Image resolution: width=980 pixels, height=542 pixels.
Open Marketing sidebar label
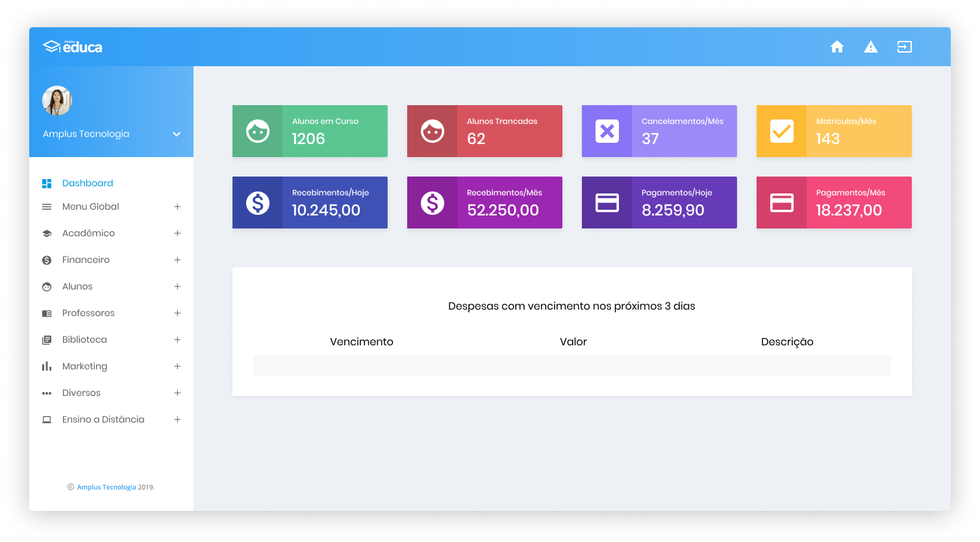(x=84, y=366)
